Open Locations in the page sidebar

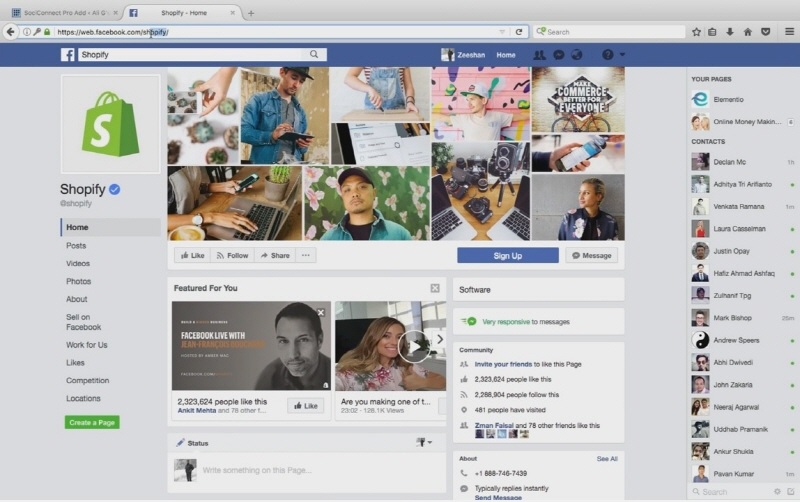(x=83, y=398)
